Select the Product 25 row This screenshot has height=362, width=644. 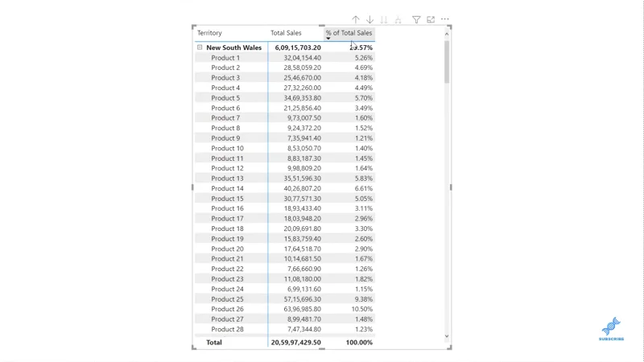point(285,299)
